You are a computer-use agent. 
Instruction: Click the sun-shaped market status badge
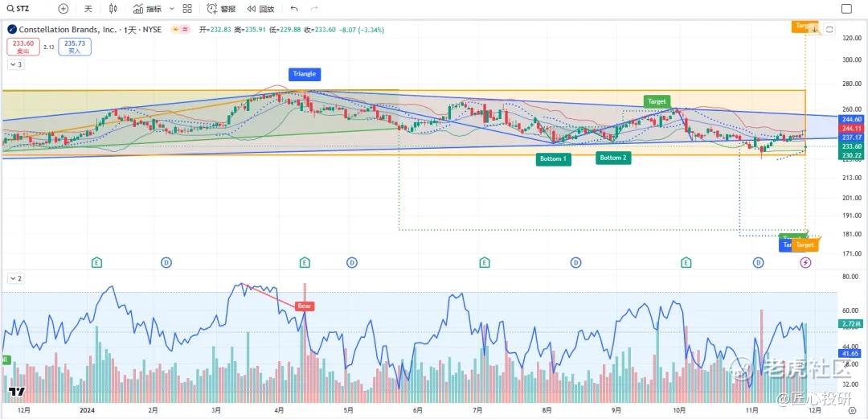(x=175, y=30)
